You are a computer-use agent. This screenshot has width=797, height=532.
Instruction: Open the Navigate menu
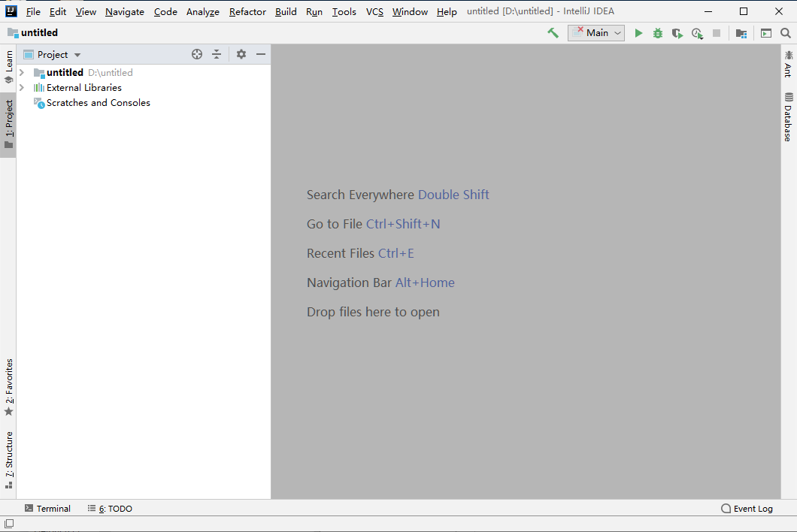pyautogui.click(x=125, y=12)
